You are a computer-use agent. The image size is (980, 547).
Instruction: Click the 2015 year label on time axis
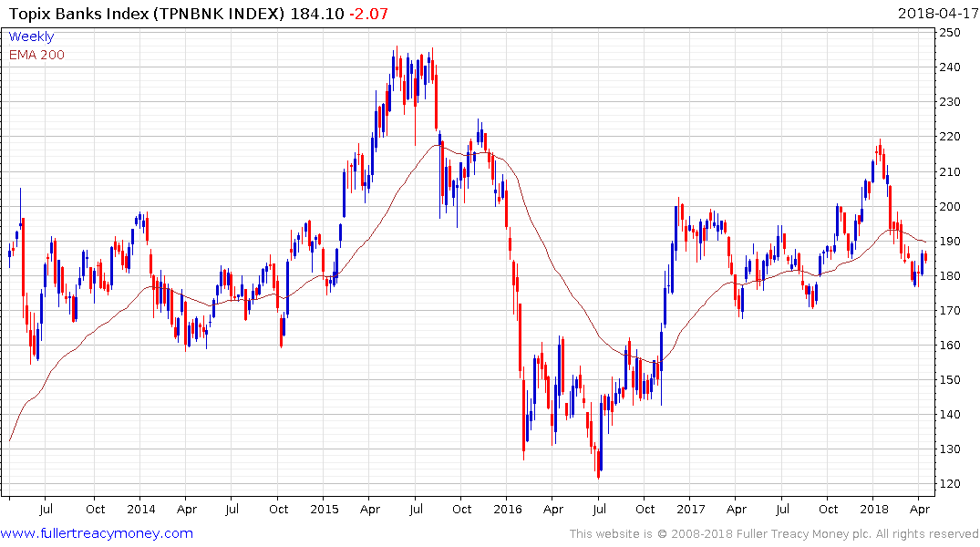click(324, 509)
